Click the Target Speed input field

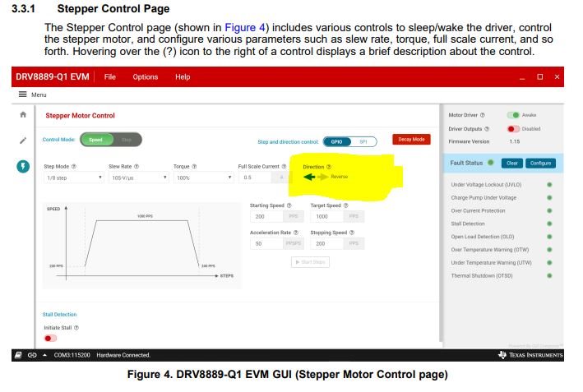pos(327,216)
